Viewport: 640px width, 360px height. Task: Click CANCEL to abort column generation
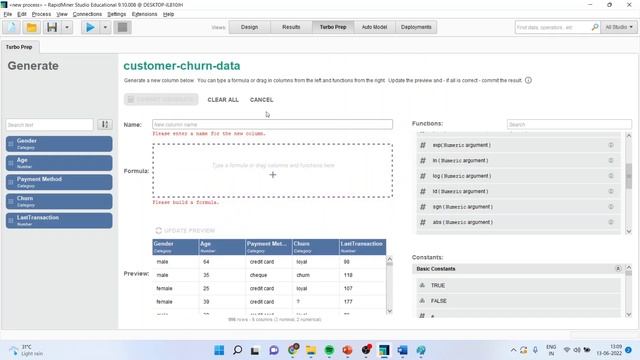[262, 100]
